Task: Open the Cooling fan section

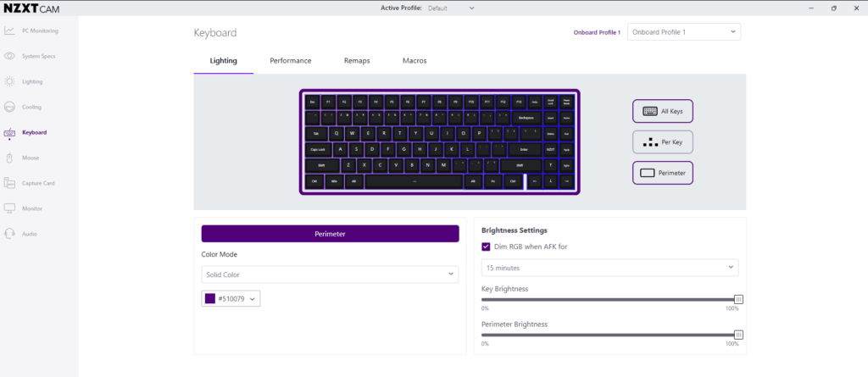Action: (x=23, y=108)
